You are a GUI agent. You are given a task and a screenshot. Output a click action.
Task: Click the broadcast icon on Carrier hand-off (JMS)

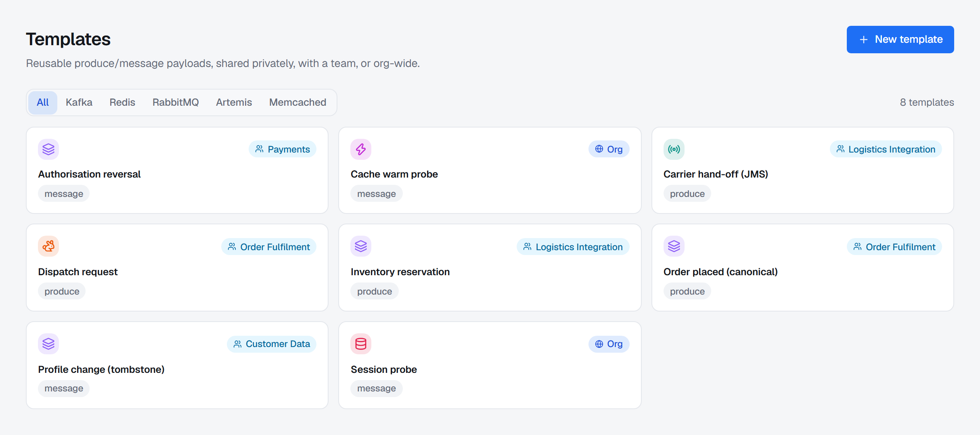[x=674, y=149]
